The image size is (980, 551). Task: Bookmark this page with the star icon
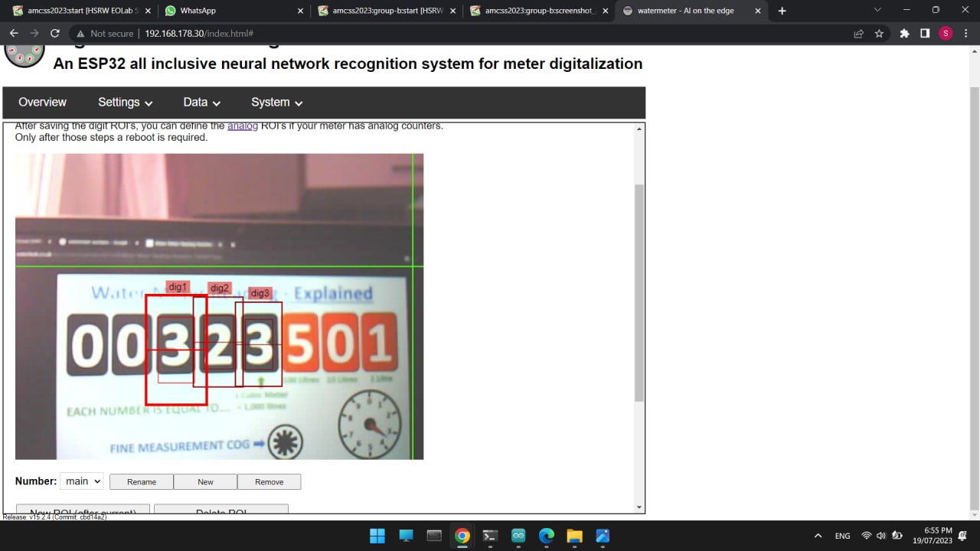(879, 34)
